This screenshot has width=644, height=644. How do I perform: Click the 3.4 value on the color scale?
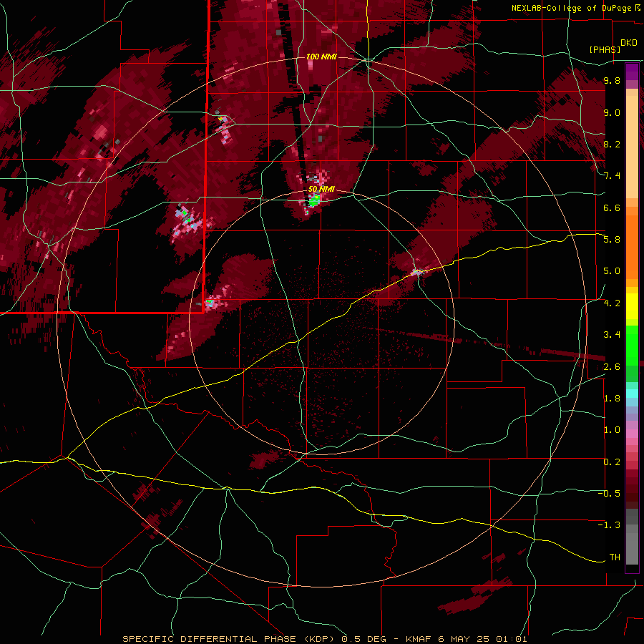tap(612, 335)
